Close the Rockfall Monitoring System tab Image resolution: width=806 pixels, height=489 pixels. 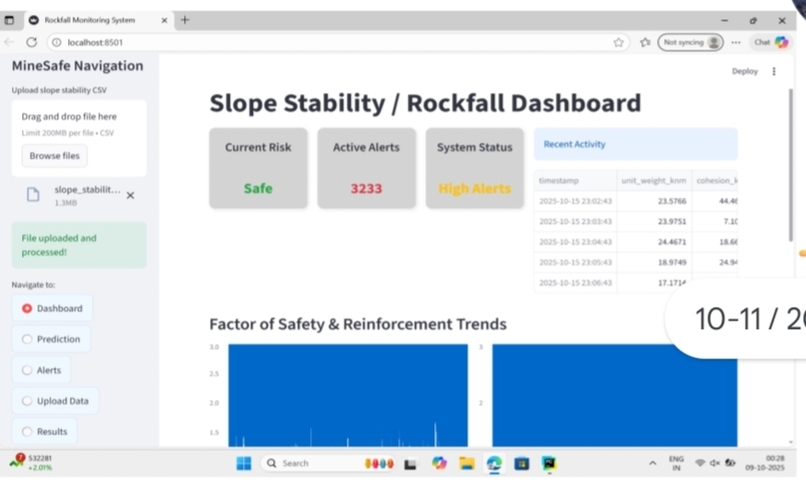164,20
